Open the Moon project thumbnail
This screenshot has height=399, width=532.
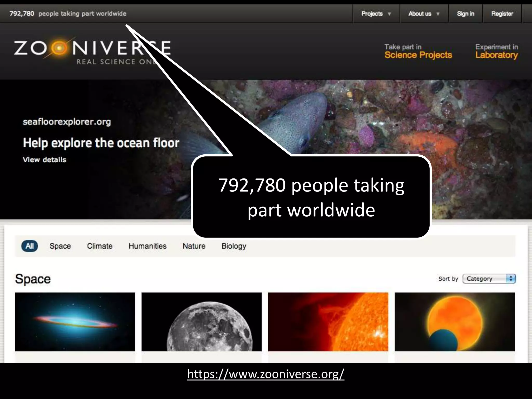pos(201,322)
